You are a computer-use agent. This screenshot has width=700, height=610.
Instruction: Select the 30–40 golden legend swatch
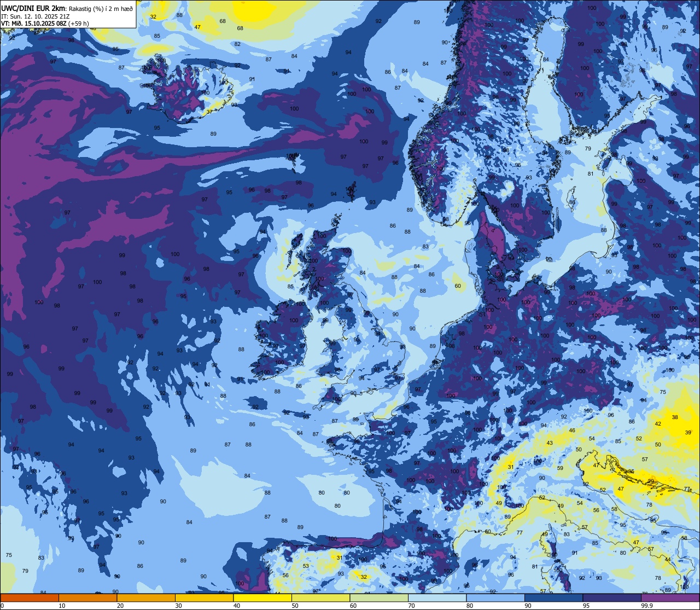[204, 598]
